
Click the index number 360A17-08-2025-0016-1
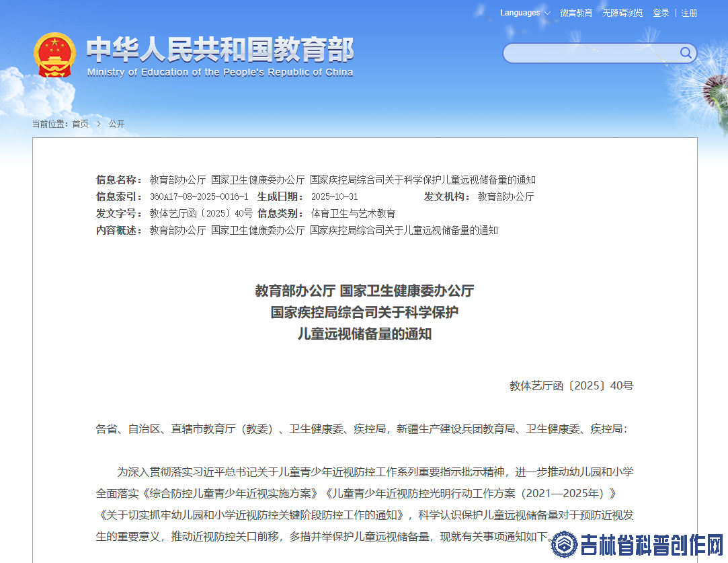point(199,197)
